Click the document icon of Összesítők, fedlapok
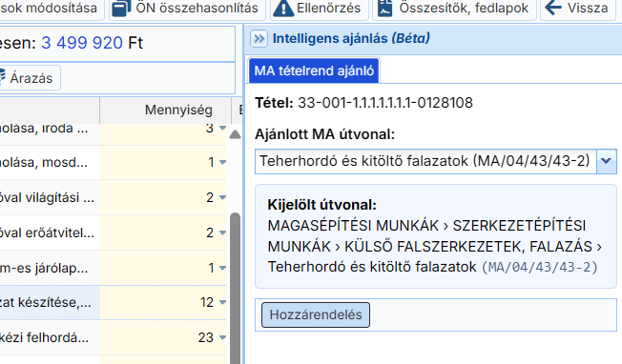This screenshot has height=364, width=622. [x=384, y=8]
